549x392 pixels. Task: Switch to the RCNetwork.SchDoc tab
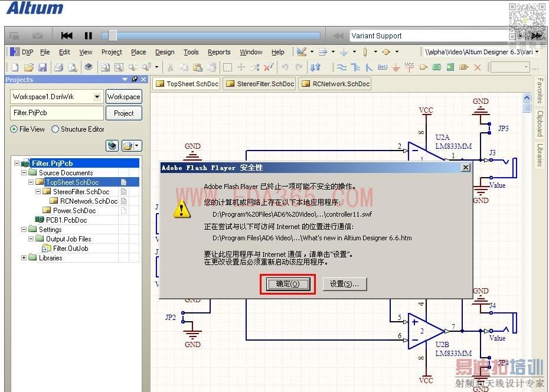[335, 84]
